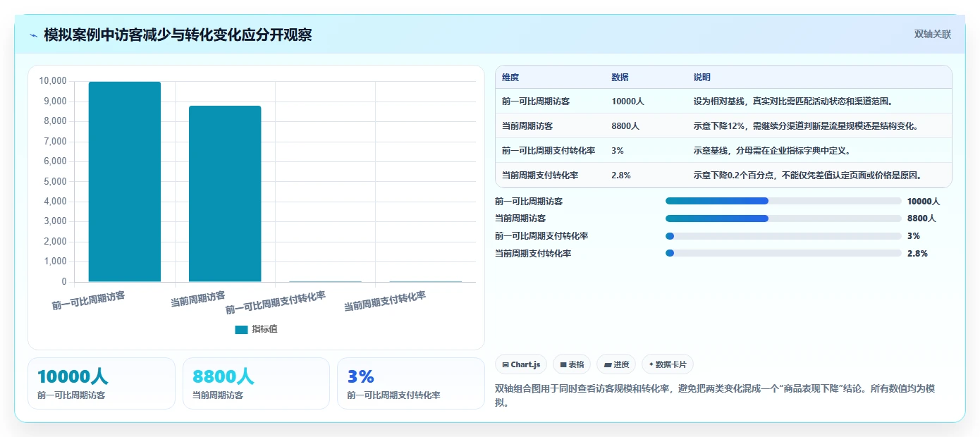Click the x-axis label 当前周期支付转化率
Screen dimensions: 980x437
pos(385,301)
